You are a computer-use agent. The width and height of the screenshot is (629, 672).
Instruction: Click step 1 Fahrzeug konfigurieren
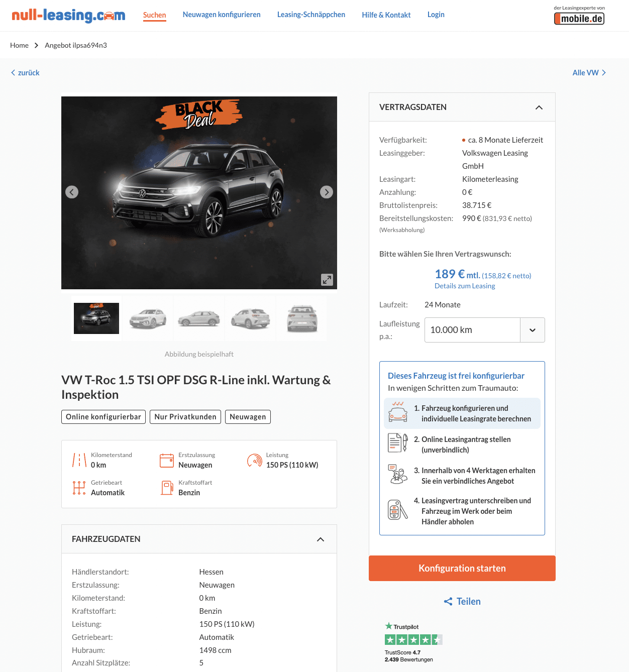coord(462,413)
